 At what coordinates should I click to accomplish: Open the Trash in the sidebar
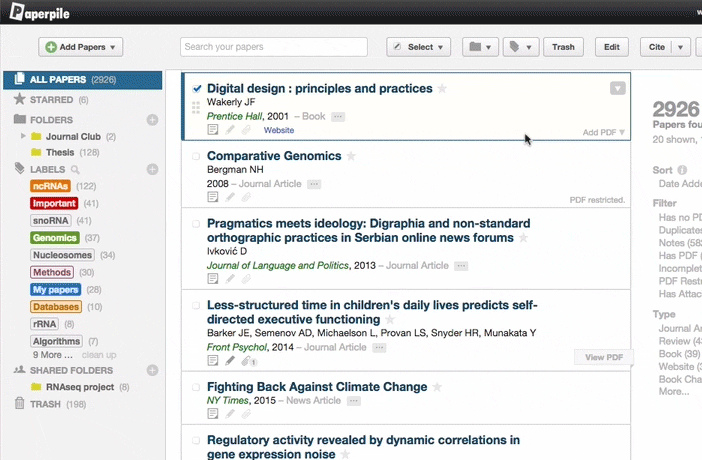(x=46, y=404)
